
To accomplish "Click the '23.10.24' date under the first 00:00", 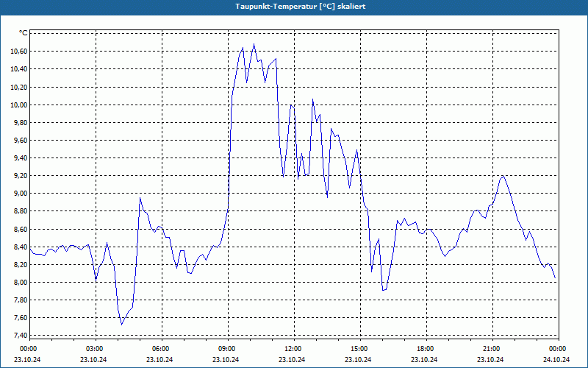I will tap(27, 359).
